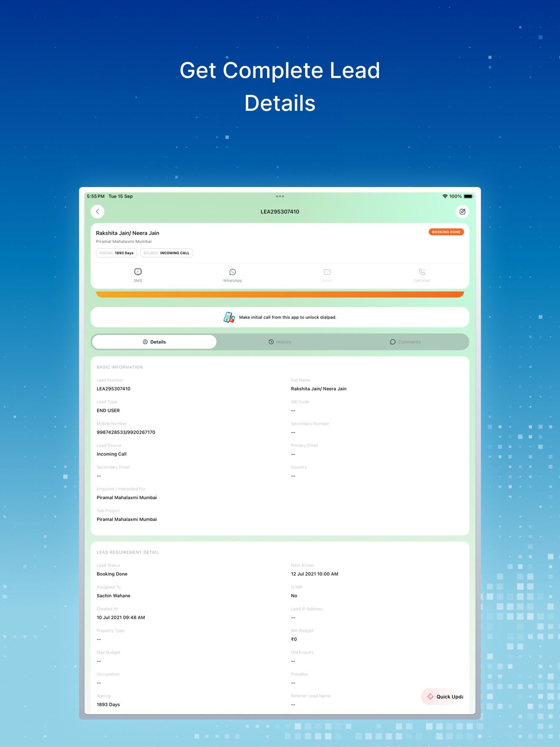Select the Lead Status value Booking Done
This screenshot has width=560, height=747.
click(112, 574)
